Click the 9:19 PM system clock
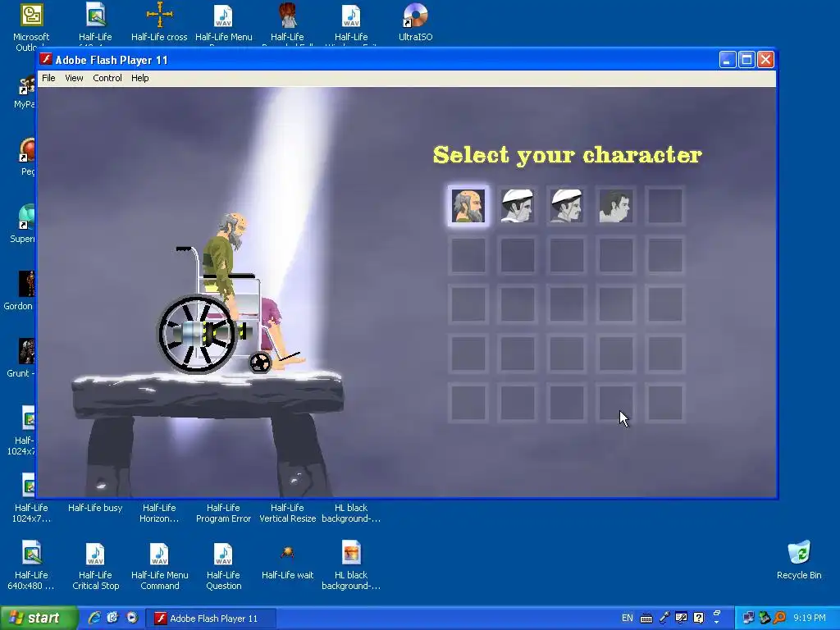The image size is (840, 630). click(x=810, y=618)
